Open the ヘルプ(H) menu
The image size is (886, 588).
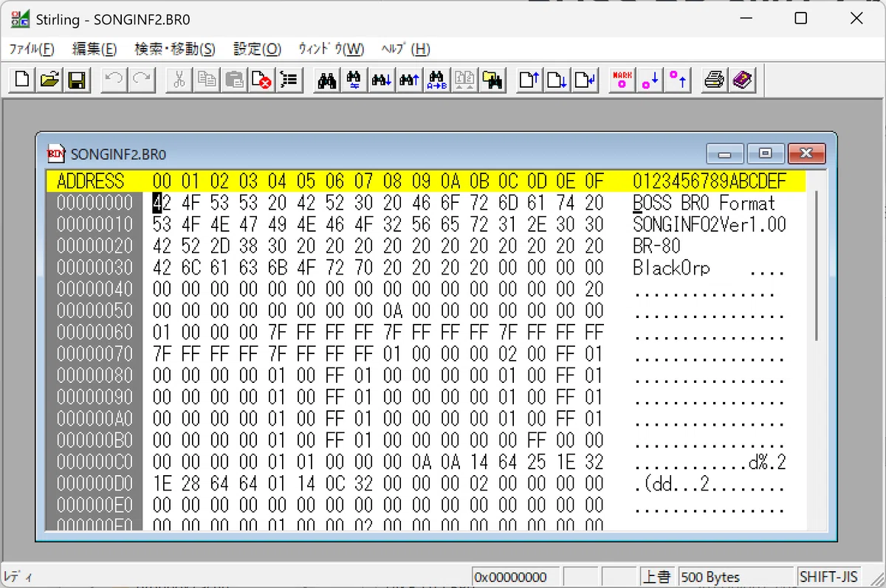point(405,49)
